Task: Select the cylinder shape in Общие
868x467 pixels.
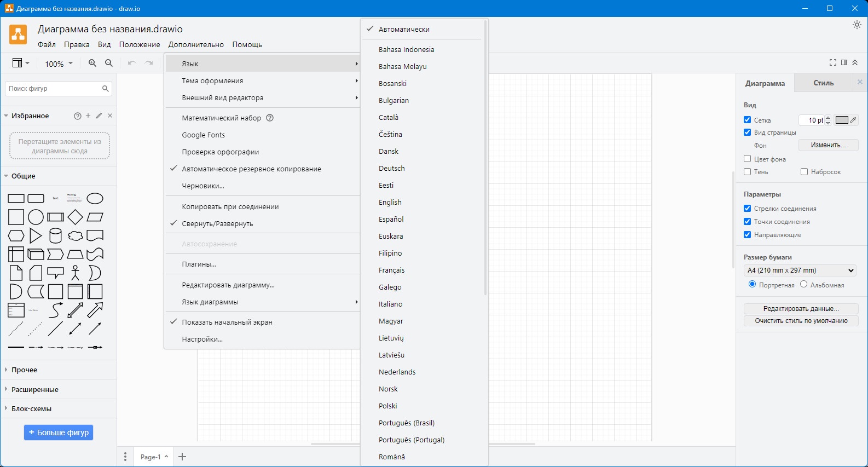Action: (x=55, y=235)
